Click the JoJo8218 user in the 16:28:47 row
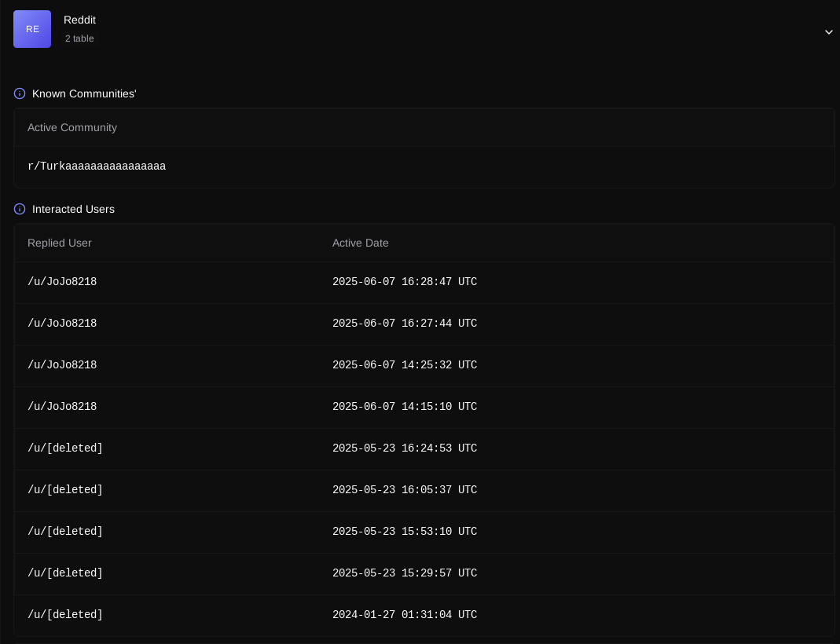Image resolution: width=840 pixels, height=644 pixels. pyautogui.click(x=62, y=282)
